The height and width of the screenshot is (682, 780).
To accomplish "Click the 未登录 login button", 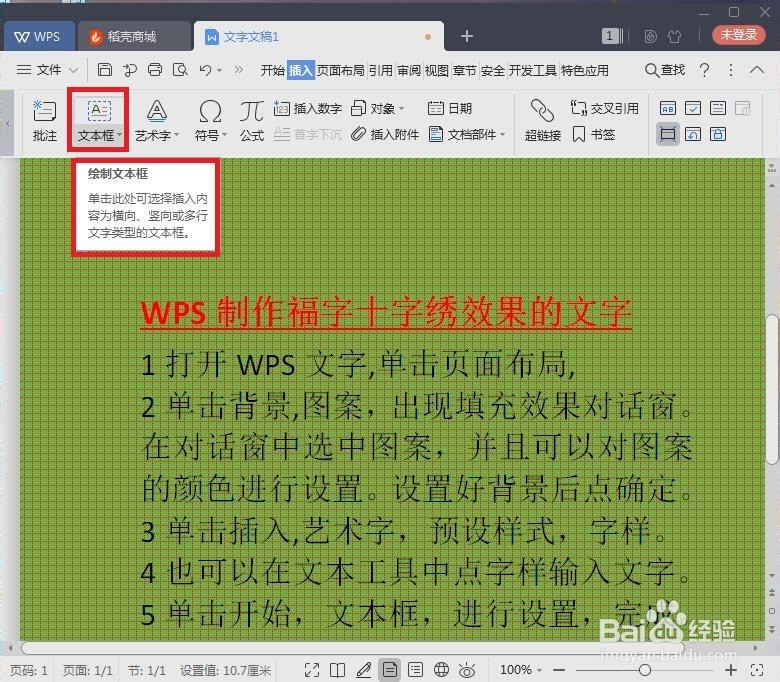I will tap(739, 35).
